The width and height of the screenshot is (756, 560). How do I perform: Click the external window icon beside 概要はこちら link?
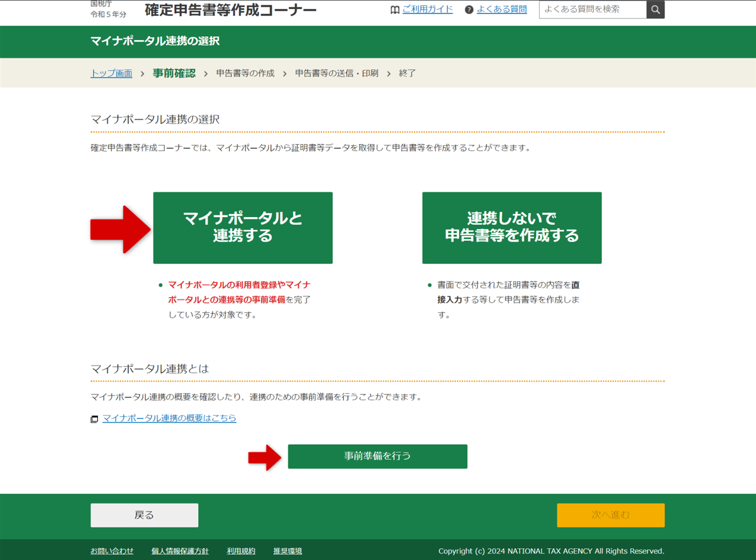pyautogui.click(x=94, y=418)
